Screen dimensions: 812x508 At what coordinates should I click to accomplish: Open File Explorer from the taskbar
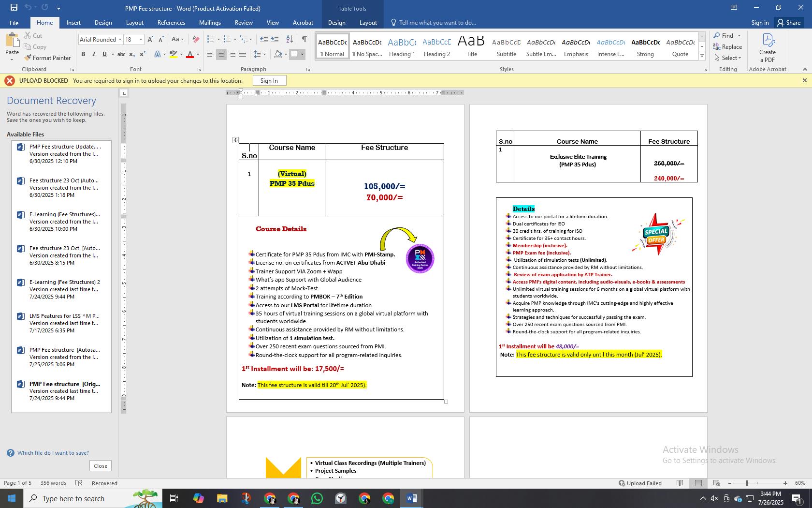(x=222, y=498)
